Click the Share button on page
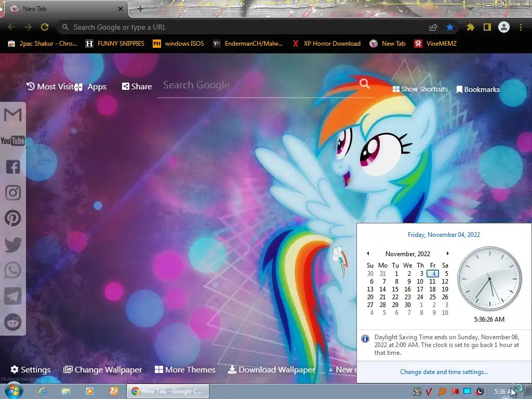 137,87
